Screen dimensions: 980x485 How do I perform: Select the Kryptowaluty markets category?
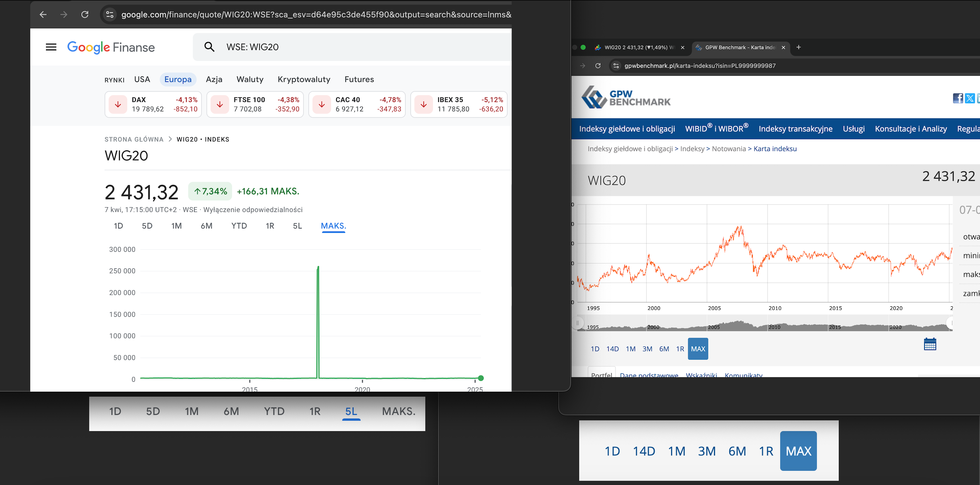(304, 79)
